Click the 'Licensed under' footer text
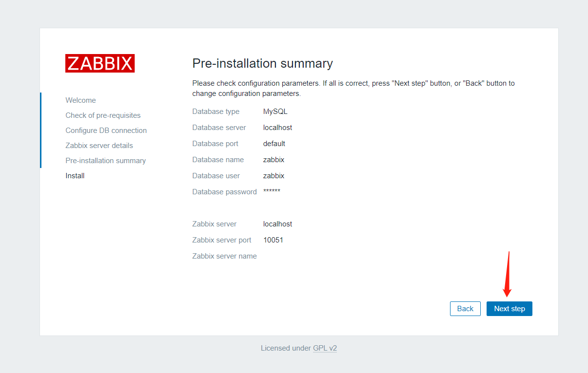 click(x=286, y=348)
